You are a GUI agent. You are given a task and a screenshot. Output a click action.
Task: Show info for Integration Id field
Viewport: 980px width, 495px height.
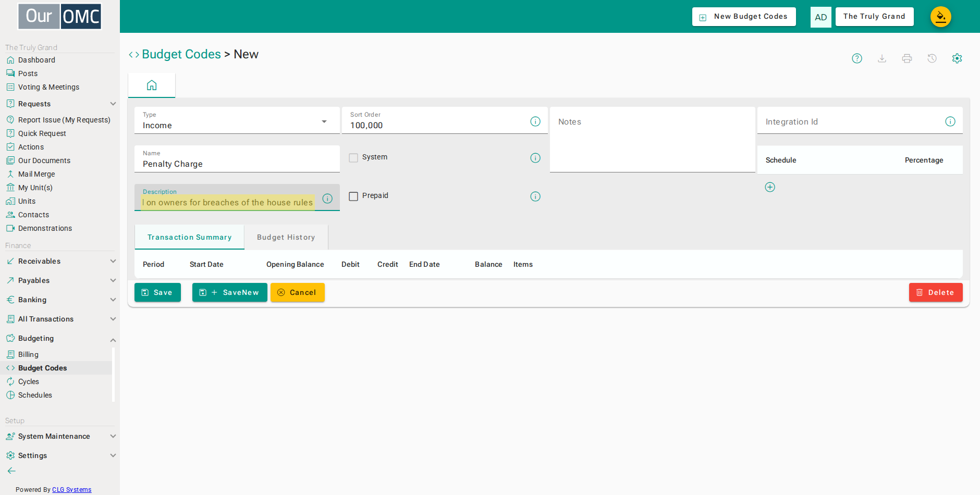(950, 121)
